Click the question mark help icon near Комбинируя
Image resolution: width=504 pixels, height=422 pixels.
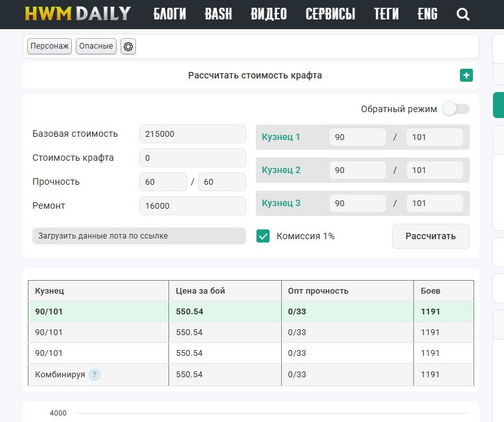[95, 375]
